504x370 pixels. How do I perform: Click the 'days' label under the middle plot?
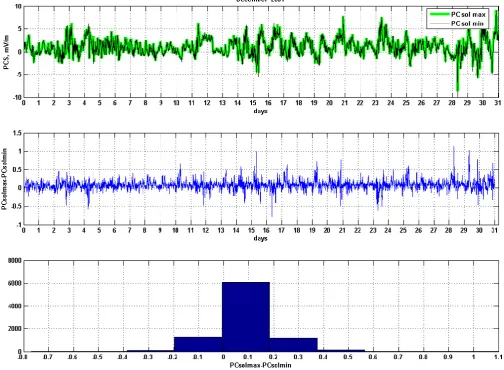coord(260,238)
